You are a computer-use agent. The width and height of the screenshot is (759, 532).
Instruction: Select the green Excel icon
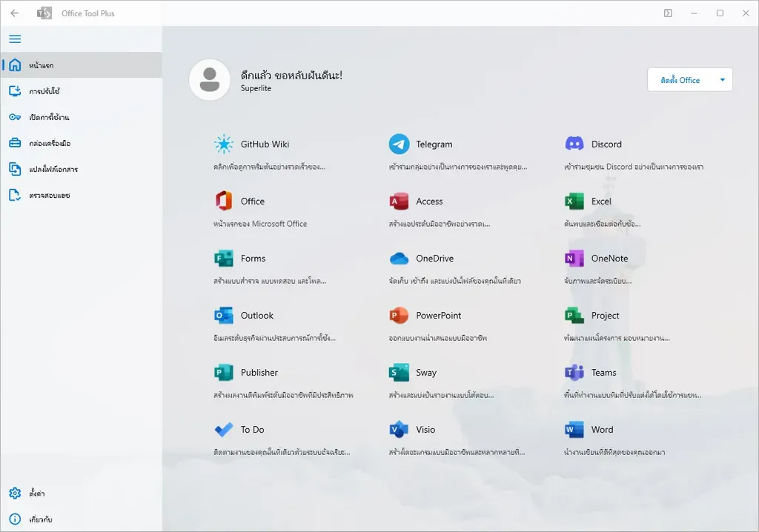point(574,201)
